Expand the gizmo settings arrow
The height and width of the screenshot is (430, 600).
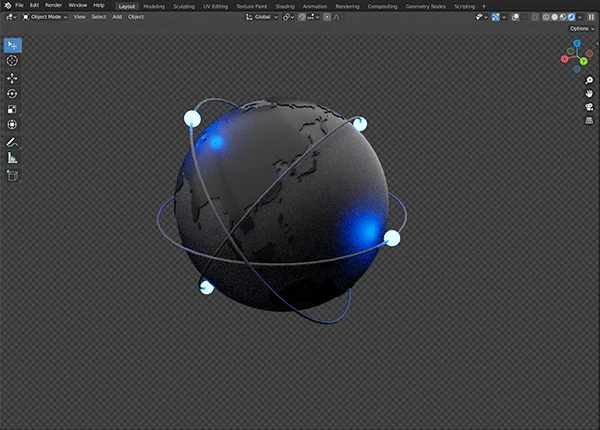click(504, 17)
